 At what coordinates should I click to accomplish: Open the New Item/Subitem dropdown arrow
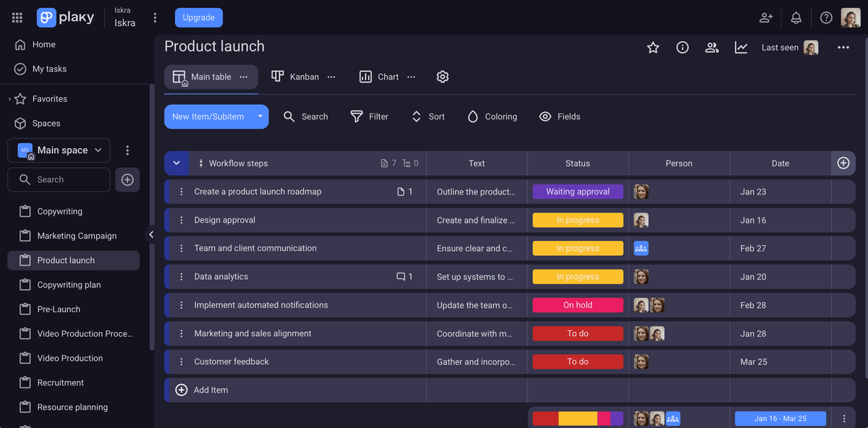pos(260,116)
